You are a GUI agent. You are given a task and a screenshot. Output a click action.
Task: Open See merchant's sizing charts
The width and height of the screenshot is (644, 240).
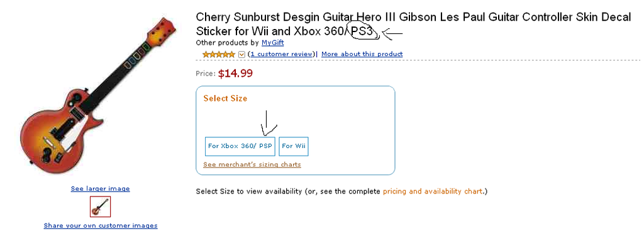(x=252, y=164)
